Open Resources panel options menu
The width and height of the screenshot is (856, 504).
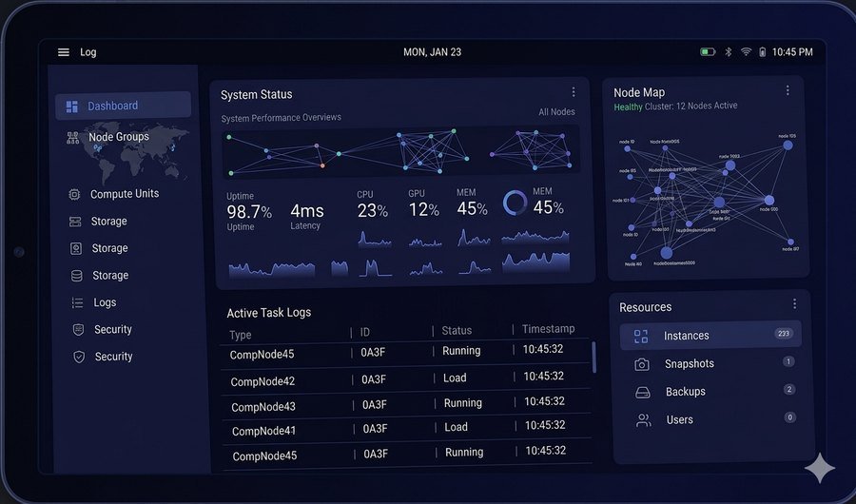click(794, 303)
